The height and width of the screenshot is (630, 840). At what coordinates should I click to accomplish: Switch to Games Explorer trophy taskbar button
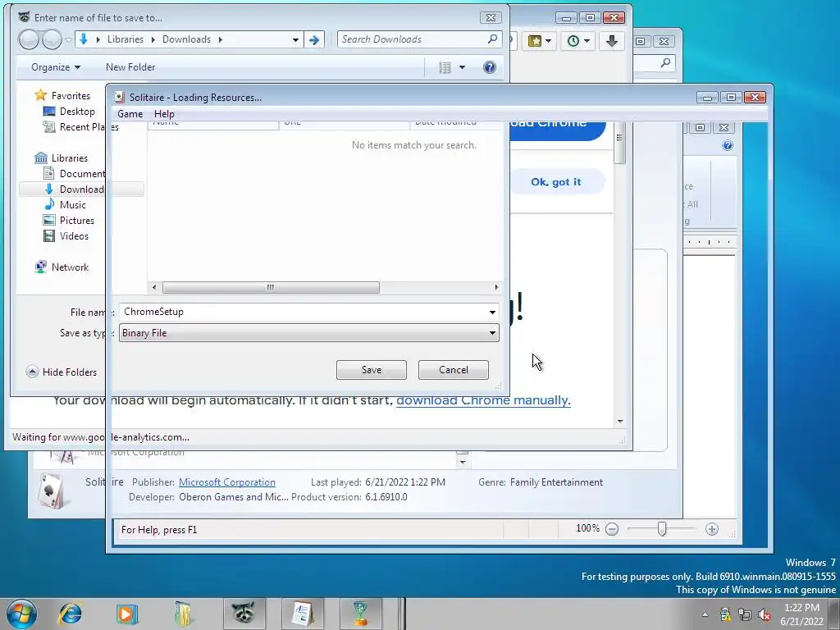coord(361,614)
